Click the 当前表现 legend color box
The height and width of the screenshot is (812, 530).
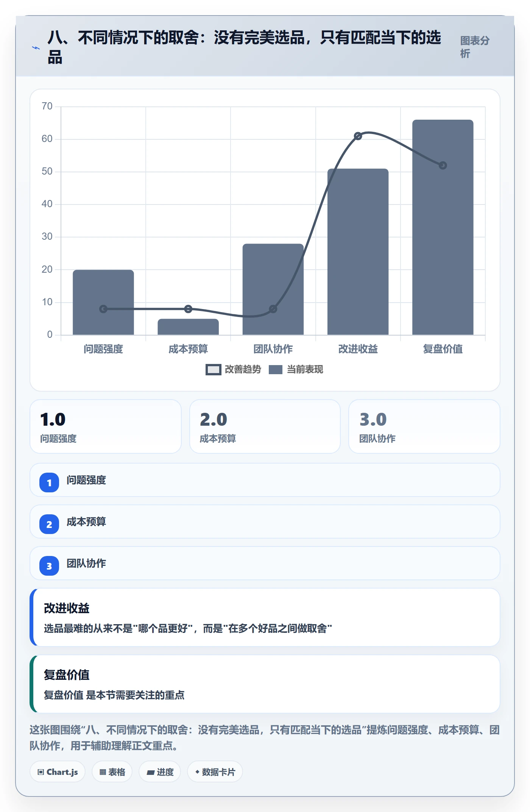(x=276, y=370)
